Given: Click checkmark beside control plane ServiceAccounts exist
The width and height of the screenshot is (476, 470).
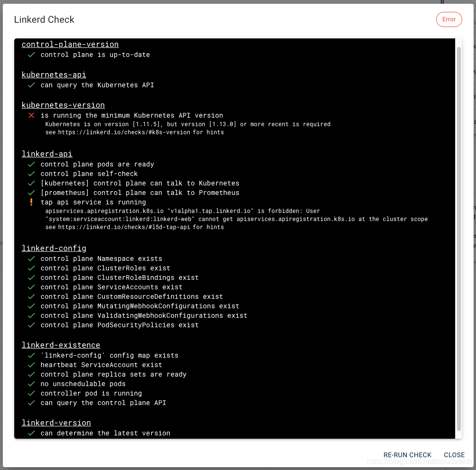Looking at the screenshot, I should [31, 287].
